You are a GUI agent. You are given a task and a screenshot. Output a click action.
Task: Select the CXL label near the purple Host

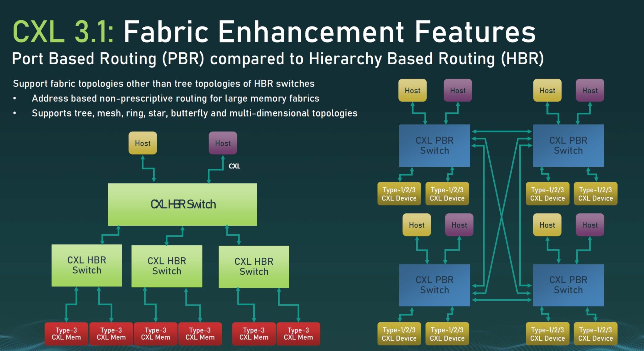pyautogui.click(x=235, y=166)
